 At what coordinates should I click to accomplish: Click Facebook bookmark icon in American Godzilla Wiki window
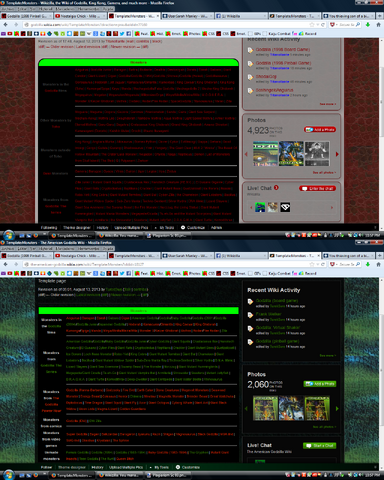(128, 273)
